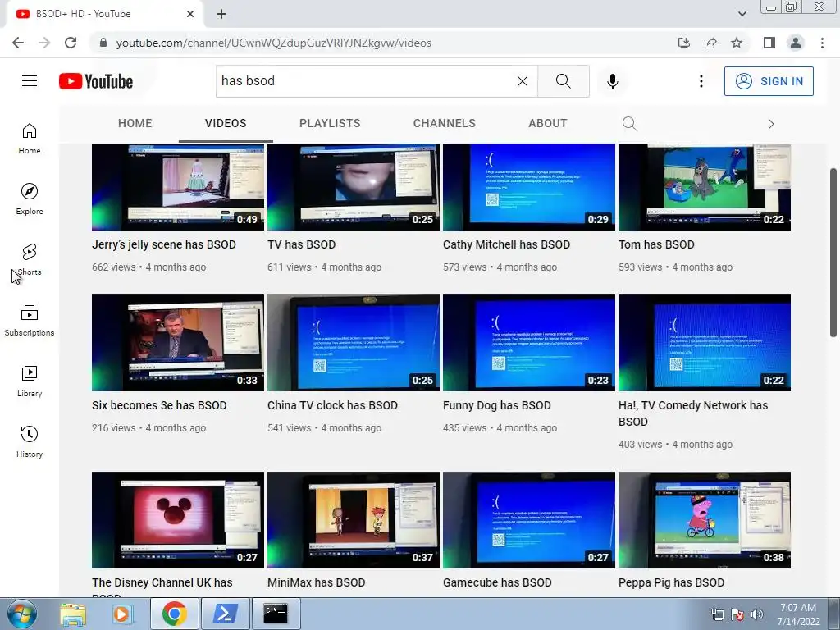Screen dimensions: 840x630
Task: Share this page icon
Action: click(710, 43)
